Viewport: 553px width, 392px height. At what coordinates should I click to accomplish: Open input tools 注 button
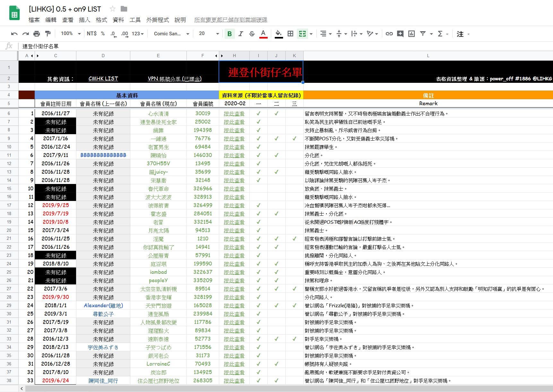pyautogui.click(x=460, y=34)
